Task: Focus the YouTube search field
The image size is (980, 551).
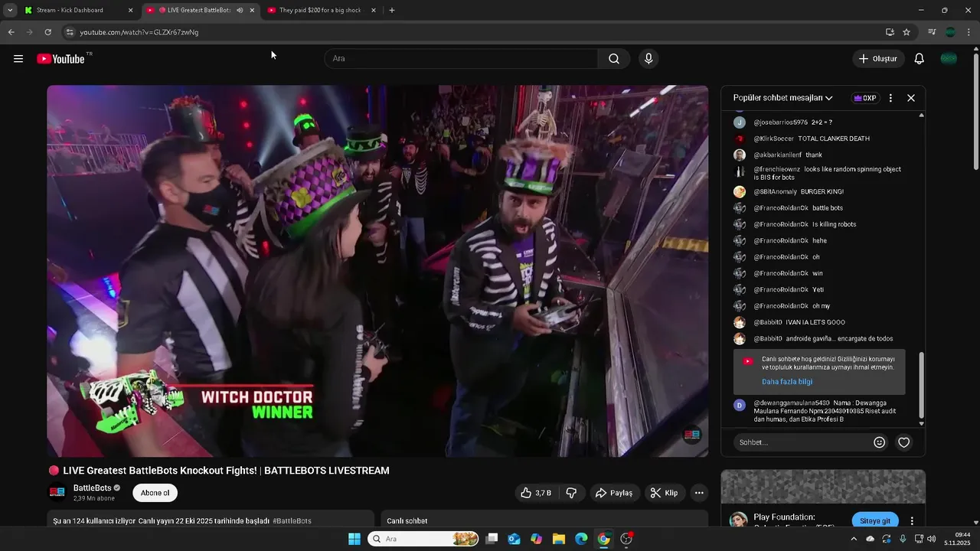Action: coord(462,59)
